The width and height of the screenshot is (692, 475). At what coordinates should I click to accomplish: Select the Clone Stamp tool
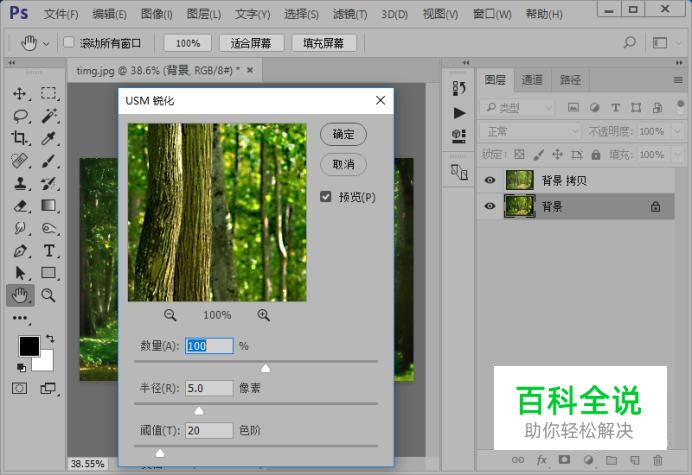click(20, 183)
